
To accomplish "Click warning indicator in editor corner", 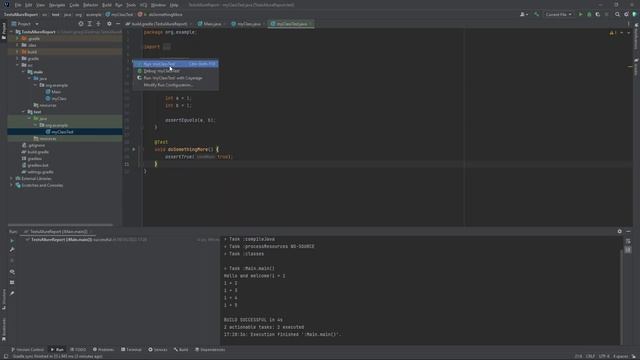I will 612,33.
